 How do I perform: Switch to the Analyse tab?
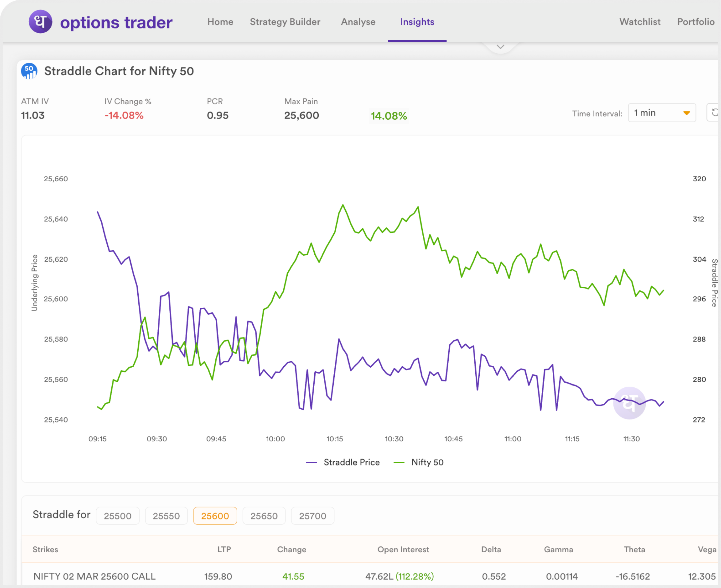coord(358,22)
